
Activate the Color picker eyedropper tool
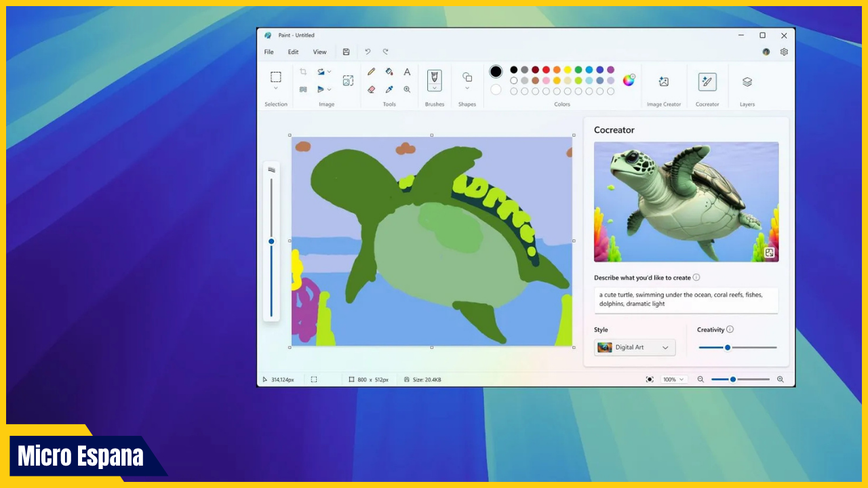coord(389,89)
